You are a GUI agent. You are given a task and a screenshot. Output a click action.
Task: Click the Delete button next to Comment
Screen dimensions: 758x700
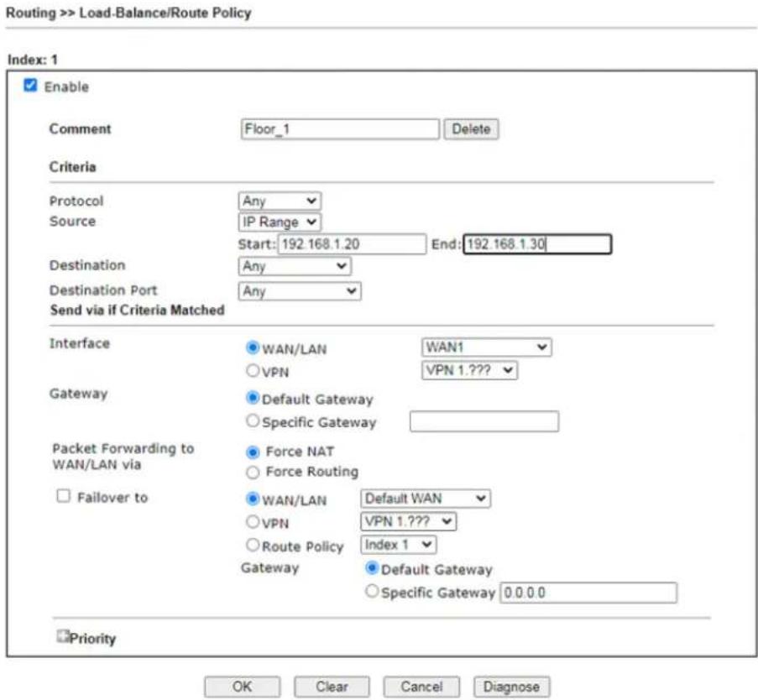click(471, 129)
